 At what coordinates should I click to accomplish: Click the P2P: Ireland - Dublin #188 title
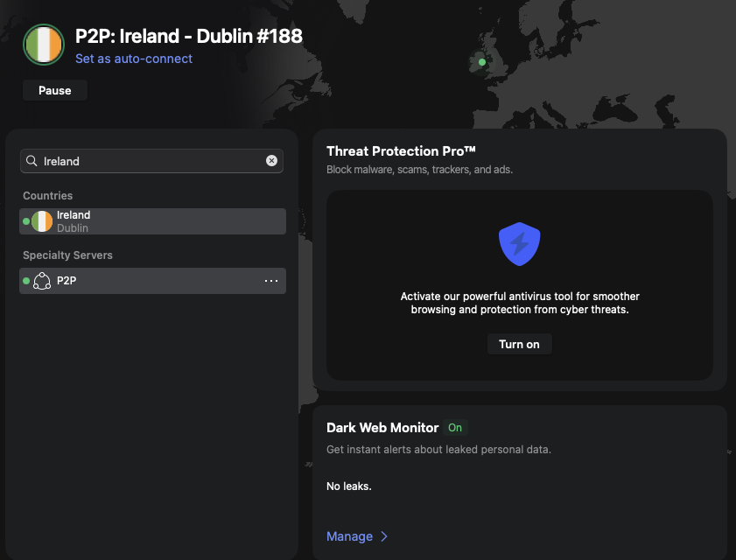coord(189,36)
